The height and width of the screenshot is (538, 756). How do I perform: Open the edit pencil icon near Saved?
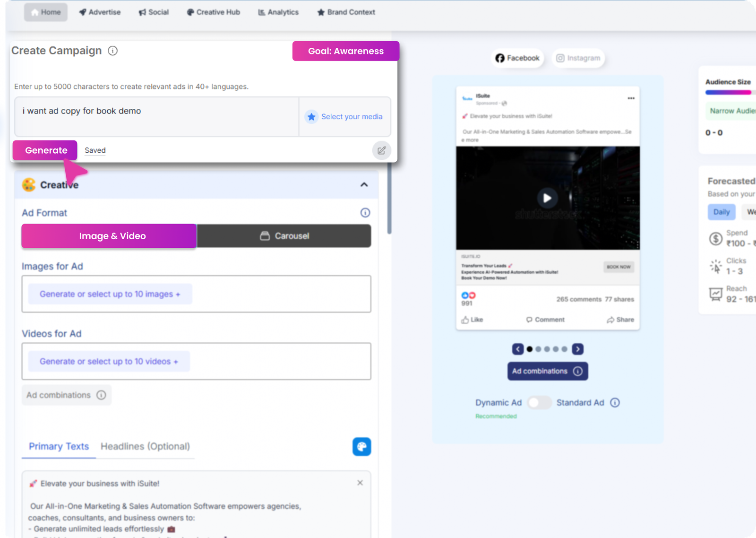click(x=382, y=150)
